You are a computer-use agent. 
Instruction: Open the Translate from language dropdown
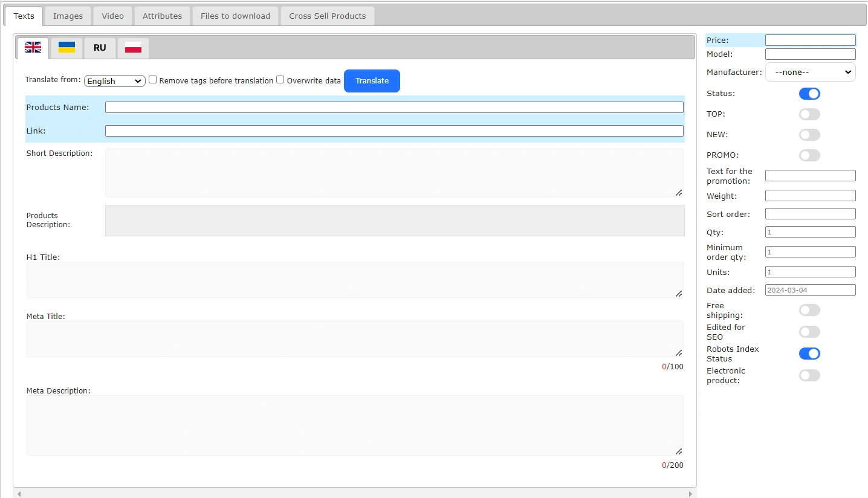(x=115, y=81)
